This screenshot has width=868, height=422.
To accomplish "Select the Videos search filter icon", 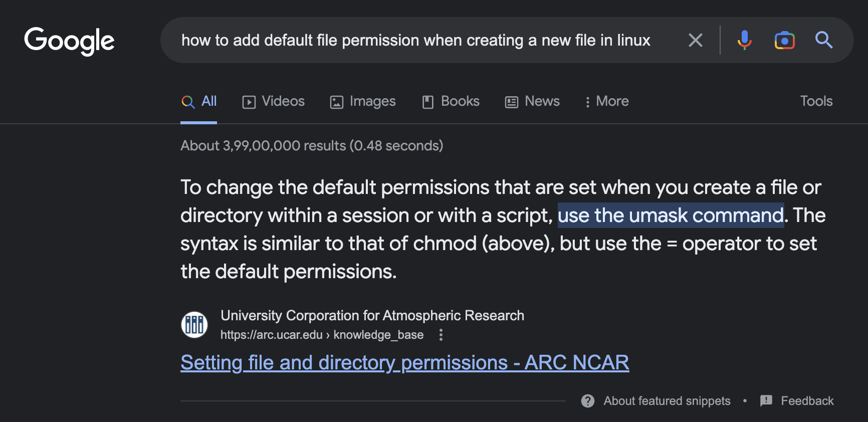I will pyautogui.click(x=249, y=101).
